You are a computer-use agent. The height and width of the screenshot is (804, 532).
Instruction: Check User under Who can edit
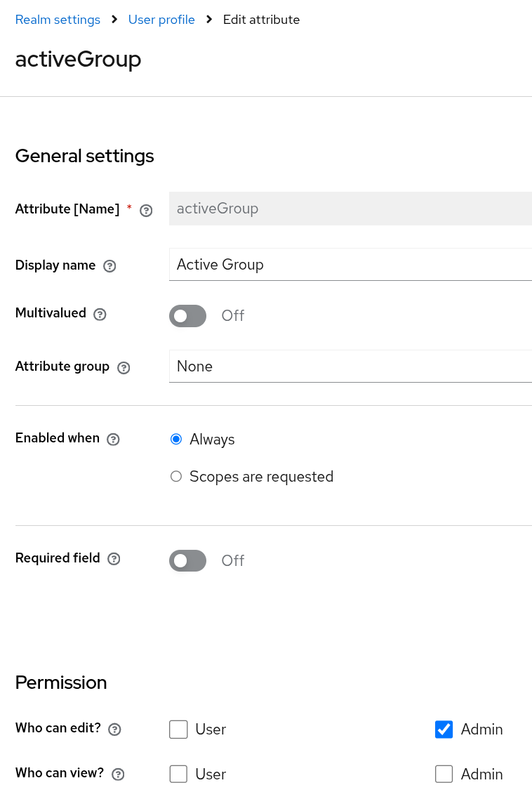(179, 730)
